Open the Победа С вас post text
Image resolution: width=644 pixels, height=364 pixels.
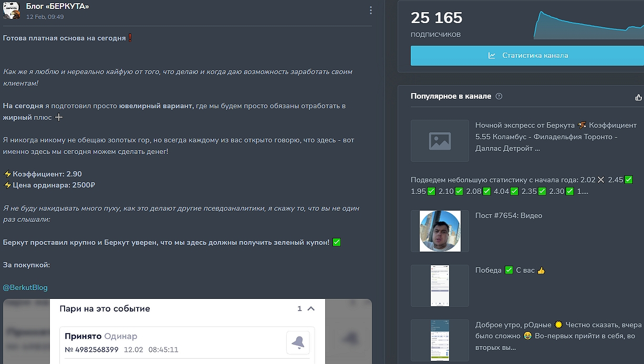pos(510,271)
